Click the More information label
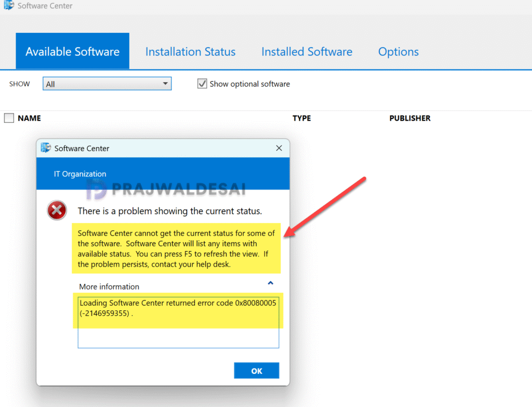 [109, 286]
